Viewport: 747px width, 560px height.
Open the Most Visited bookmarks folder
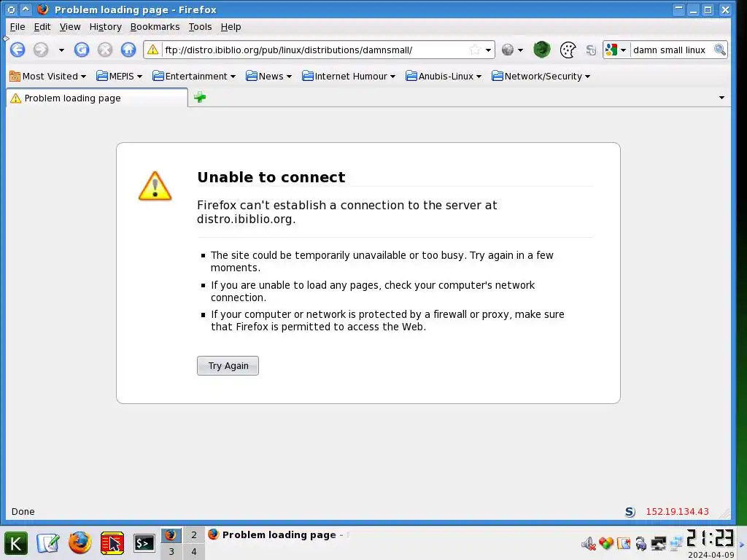pyautogui.click(x=47, y=76)
